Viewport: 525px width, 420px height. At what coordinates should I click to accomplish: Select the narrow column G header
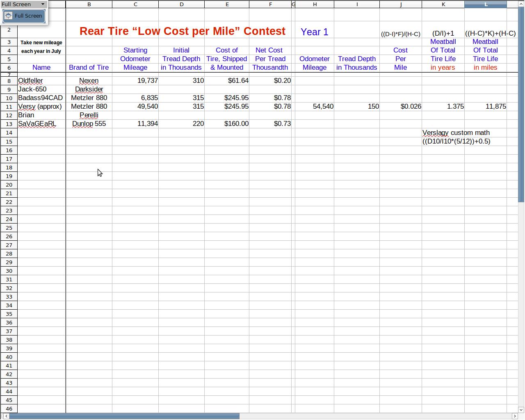293,4
